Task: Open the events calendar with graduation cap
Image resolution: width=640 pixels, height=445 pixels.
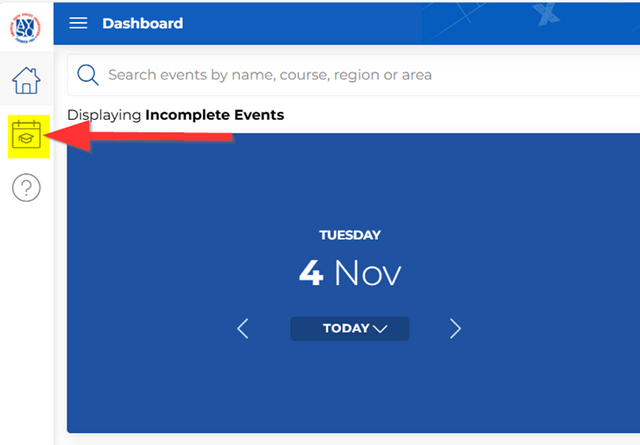Action: [x=26, y=135]
